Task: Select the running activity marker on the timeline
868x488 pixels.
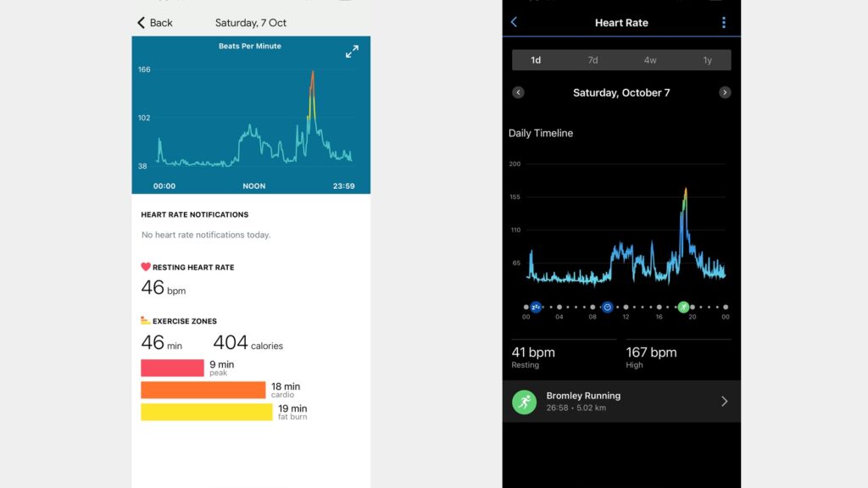Action: click(x=682, y=307)
